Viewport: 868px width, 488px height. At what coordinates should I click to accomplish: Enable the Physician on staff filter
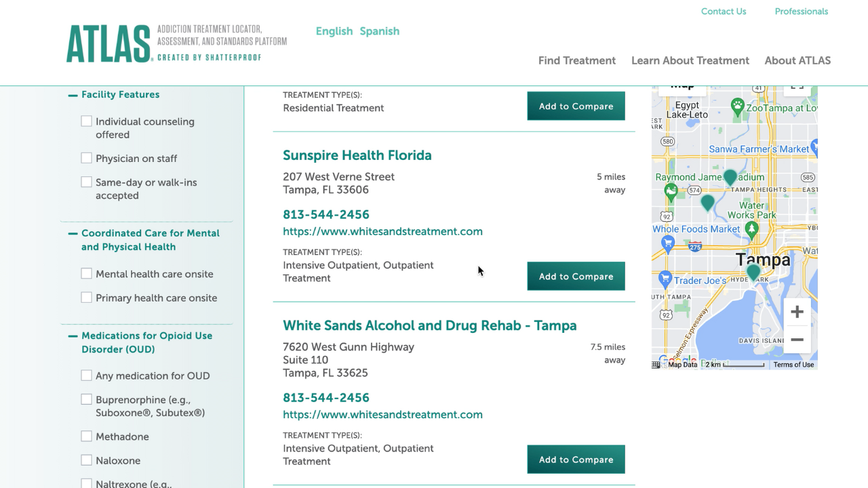pos(86,158)
